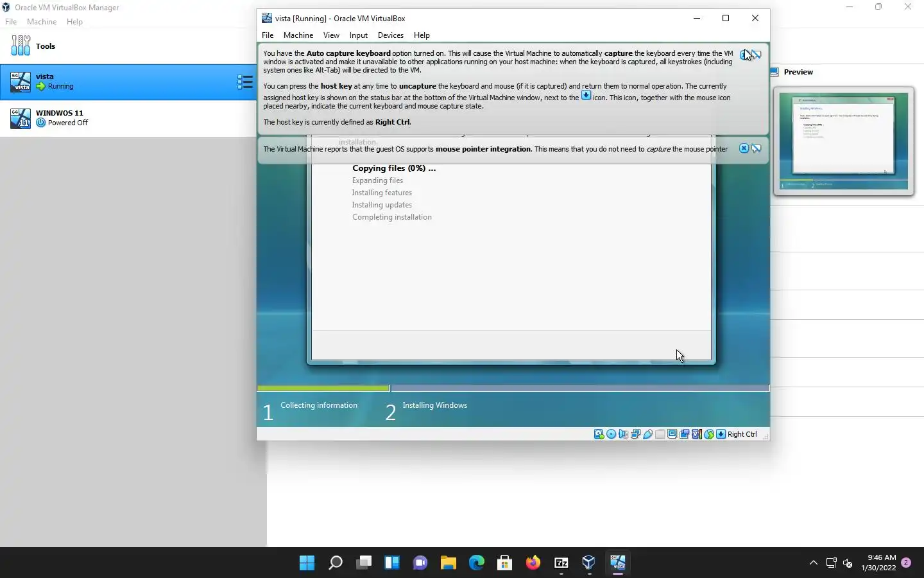Screen dimensions: 924x578
Task: Click the 'Running' status under vista
Action: click(x=61, y=86)
